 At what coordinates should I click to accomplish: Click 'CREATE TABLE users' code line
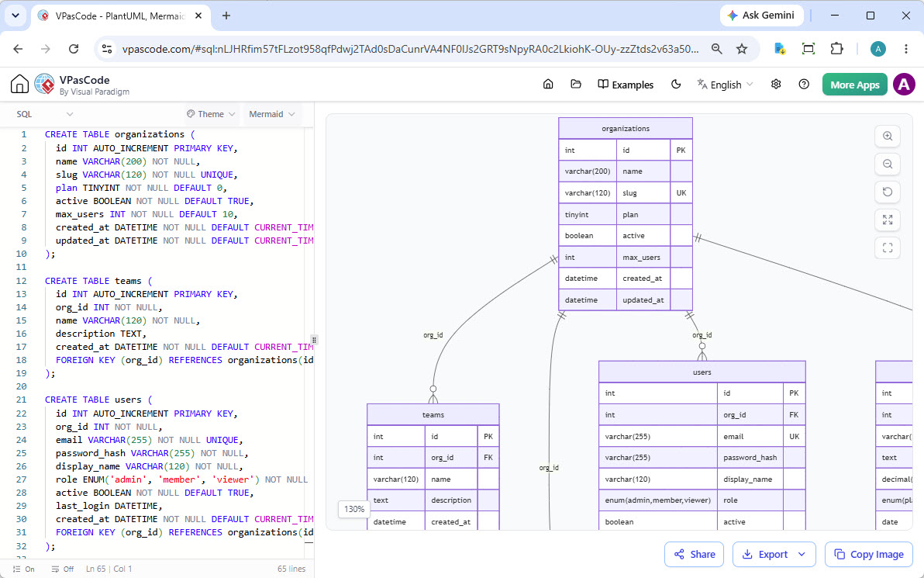pyautogui.click(x=98, y=400)
